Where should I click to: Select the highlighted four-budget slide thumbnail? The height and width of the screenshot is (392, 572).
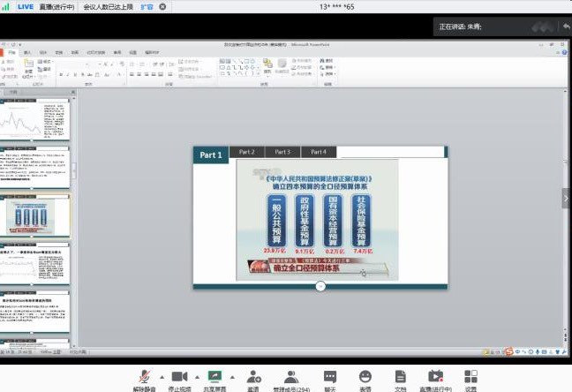pyautogui.click(x=36, y=215)
